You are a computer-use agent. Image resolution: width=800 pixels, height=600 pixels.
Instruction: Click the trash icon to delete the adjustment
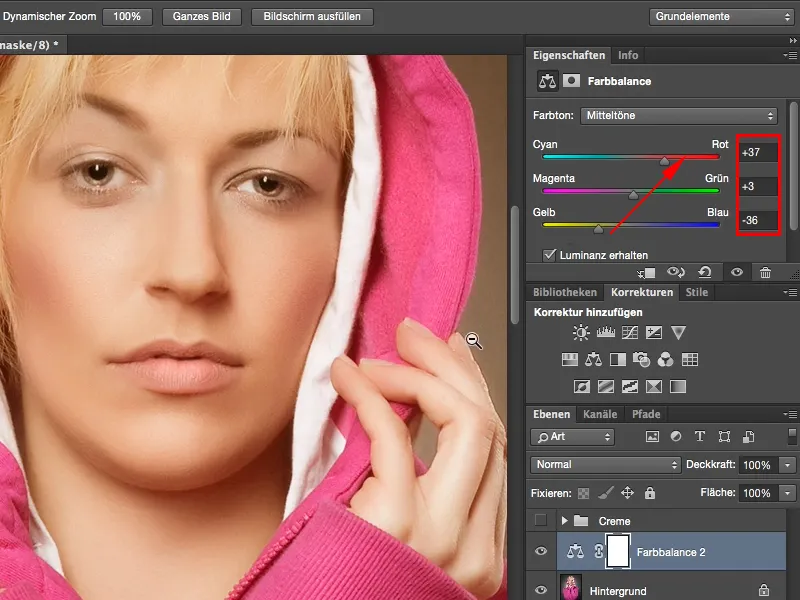(x=766, y=271)
